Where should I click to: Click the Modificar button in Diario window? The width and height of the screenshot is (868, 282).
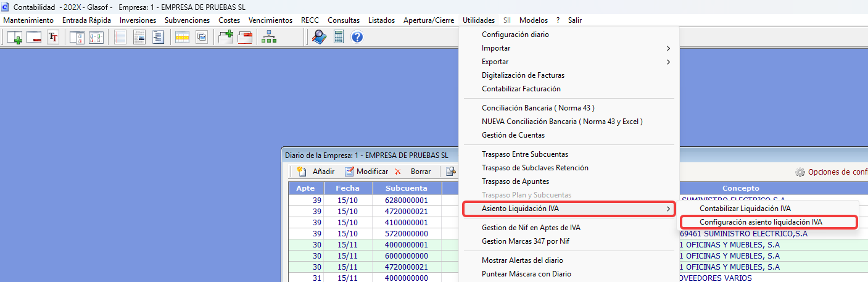(366, 172)
